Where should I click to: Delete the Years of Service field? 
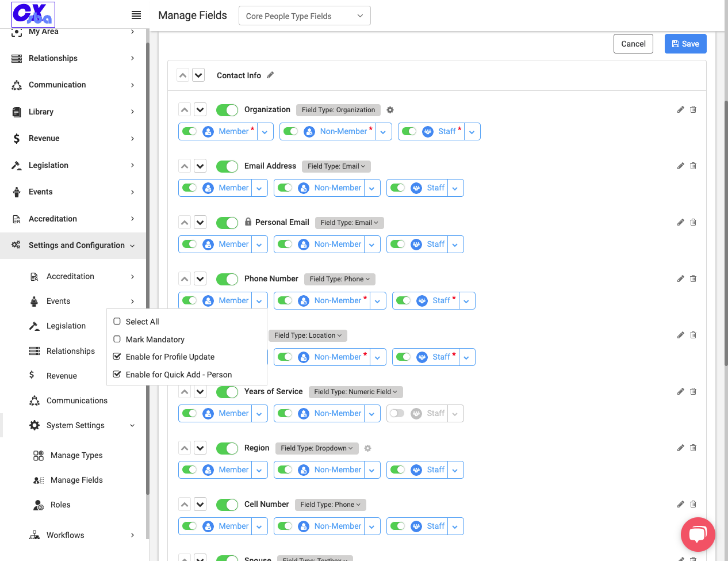(693, 391)
